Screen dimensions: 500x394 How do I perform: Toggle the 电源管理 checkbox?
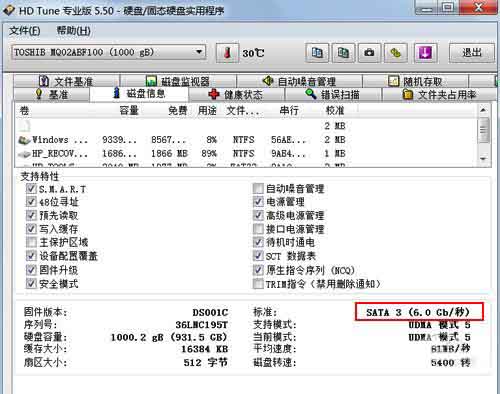(258, 202)
